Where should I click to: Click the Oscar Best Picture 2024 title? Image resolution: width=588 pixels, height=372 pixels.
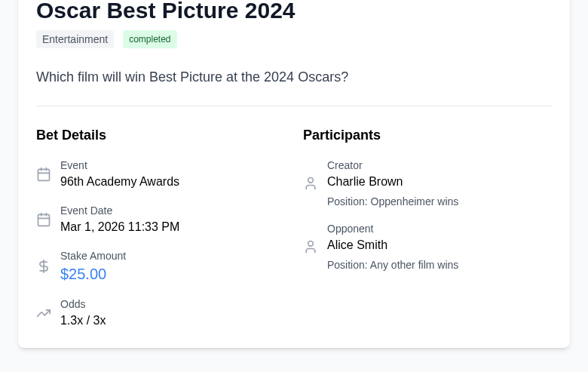click(x=166, y=11)
